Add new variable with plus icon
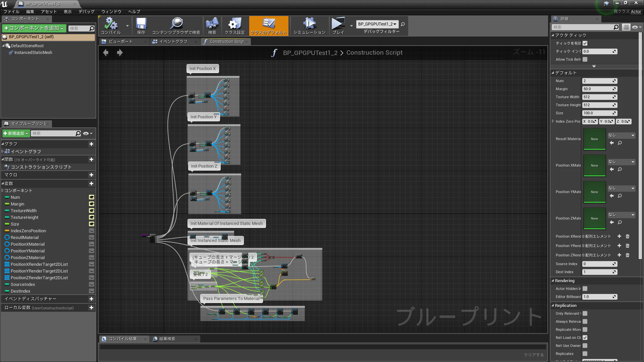The height and width of the screenshot is (362, 644). (x=91, y=184)
